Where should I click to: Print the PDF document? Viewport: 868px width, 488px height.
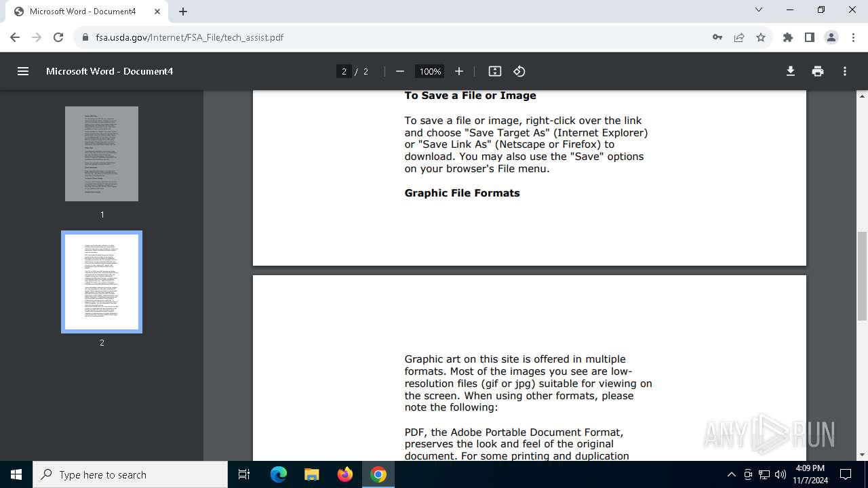pos(818,71)
